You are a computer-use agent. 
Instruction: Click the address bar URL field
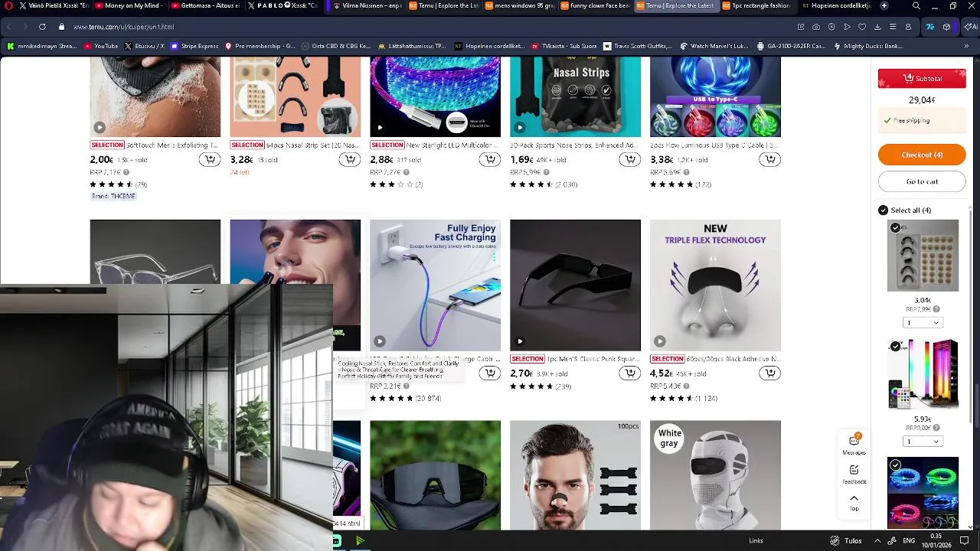click(429, 27)
